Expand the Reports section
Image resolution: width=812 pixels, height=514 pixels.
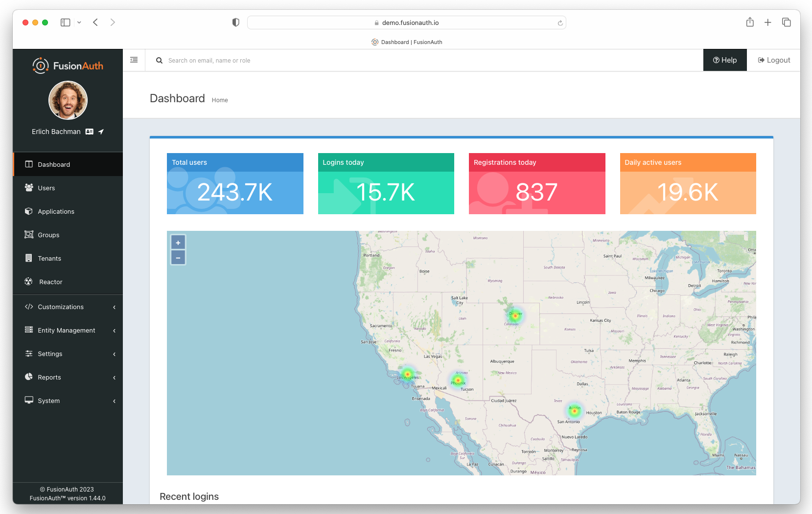click(x=49, y=377)
